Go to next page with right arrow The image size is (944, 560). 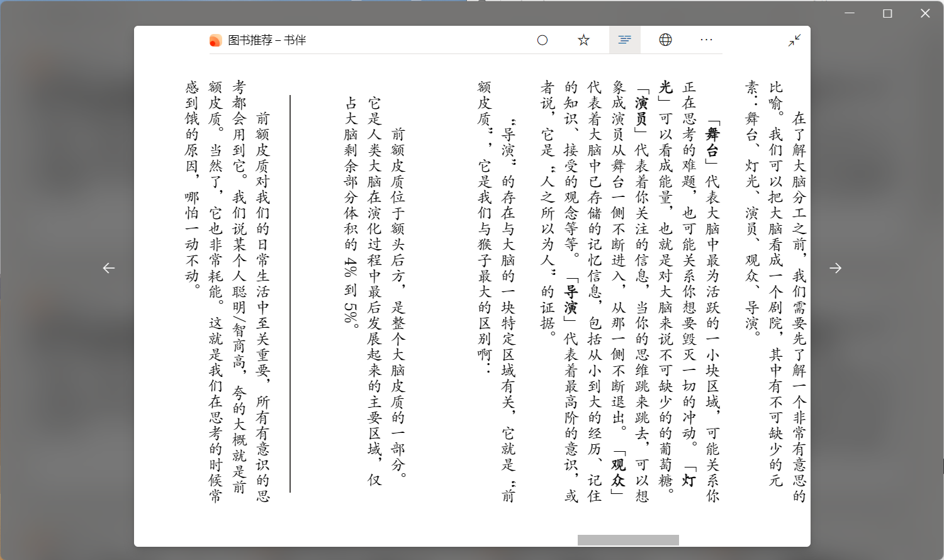click(835, 268)
